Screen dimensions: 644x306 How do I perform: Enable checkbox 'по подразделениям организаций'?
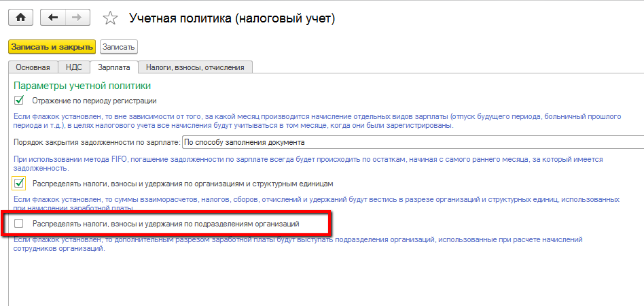coord(19,223)
